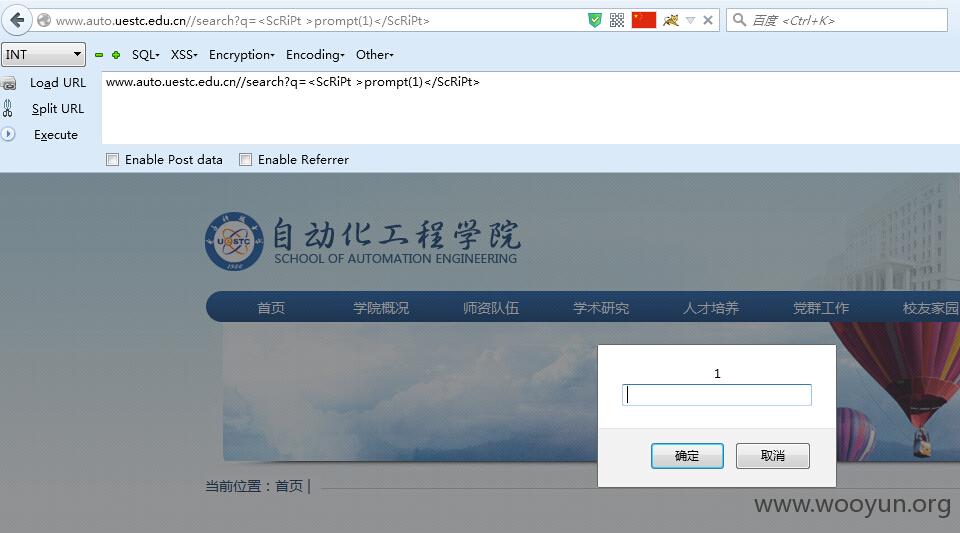Click Execute label
Screen dimensions: 960x533
56,135
